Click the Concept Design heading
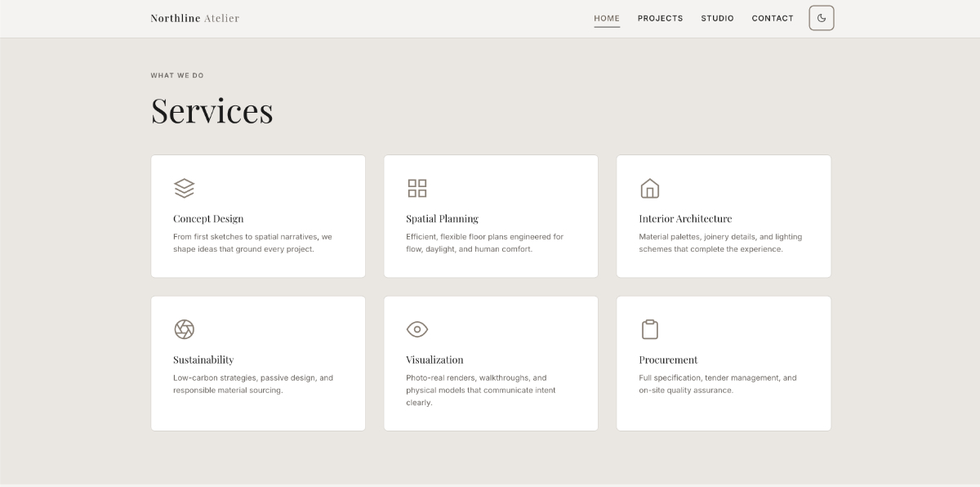980x487 pixels. (207, 218)
